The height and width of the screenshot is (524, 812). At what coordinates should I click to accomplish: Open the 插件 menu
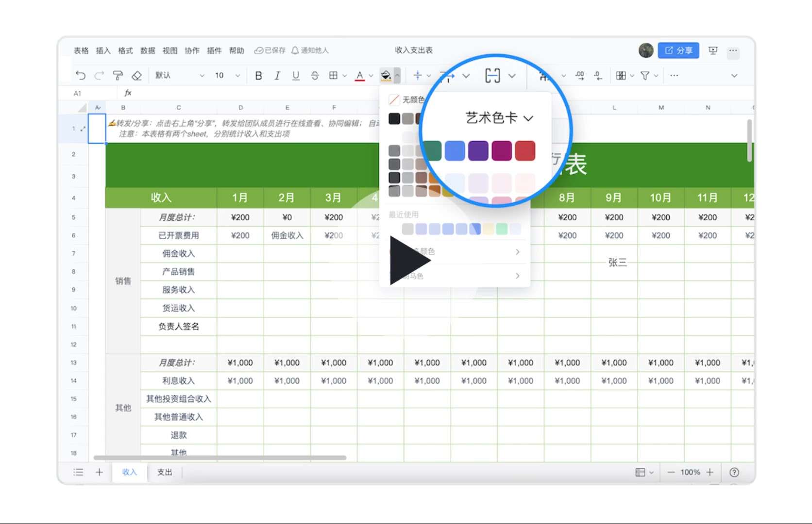(214, 50)
